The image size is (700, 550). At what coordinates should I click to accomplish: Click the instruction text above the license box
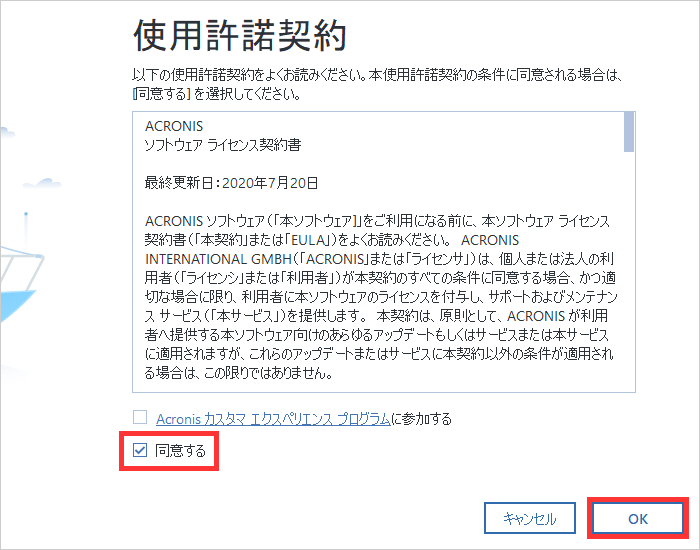[x=378, y=84]
